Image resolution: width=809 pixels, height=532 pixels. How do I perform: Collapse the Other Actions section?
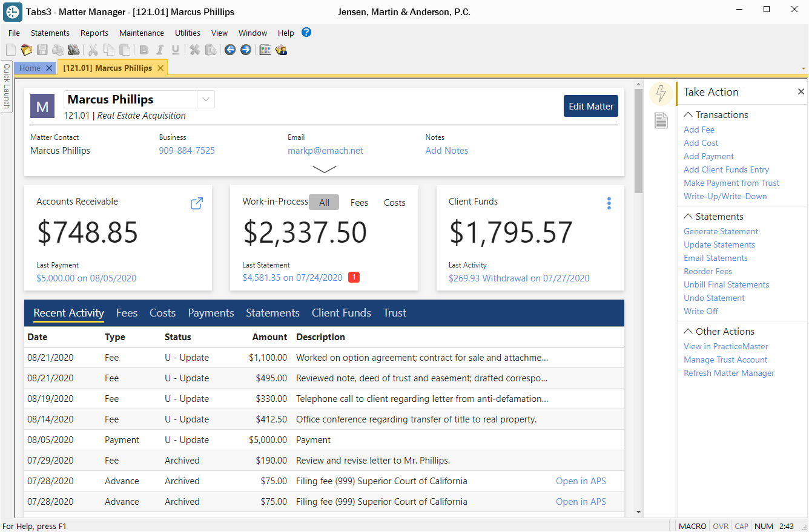(688, 331)
